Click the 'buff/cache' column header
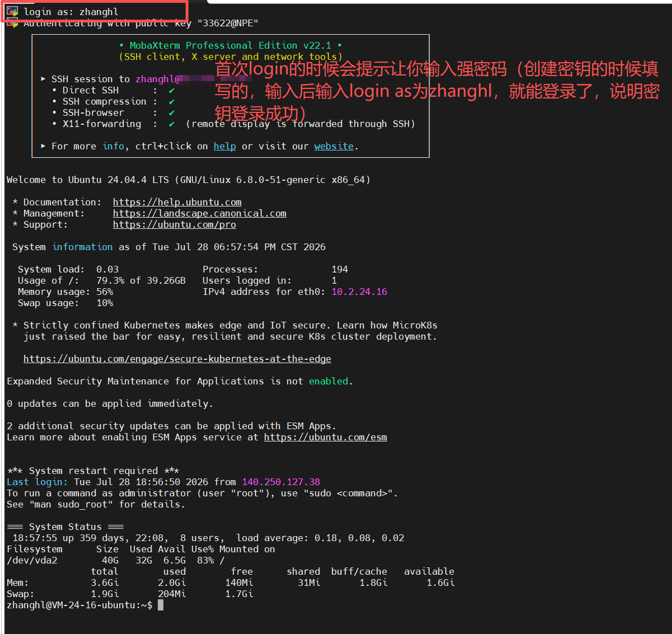 [x=359, y=571]
